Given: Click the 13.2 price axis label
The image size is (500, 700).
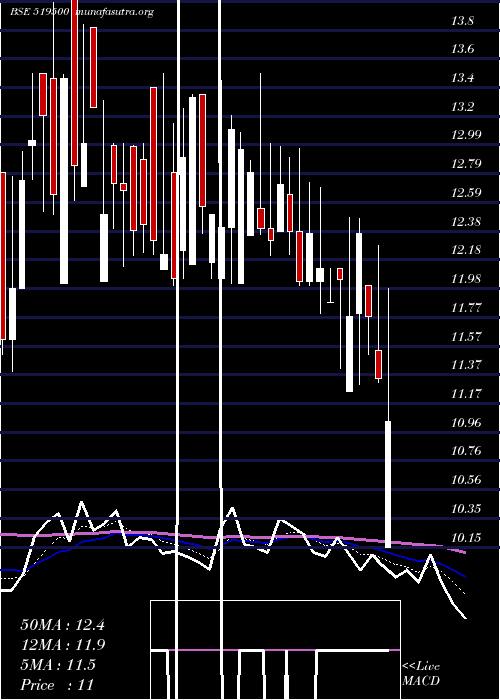Looking at the screenshot, I should (462, 107).
